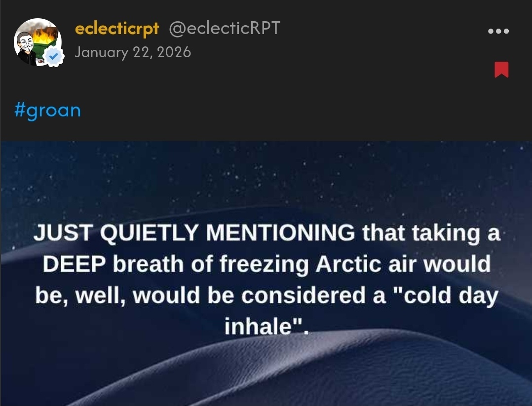The height and width of the screenshot is (406, 532).
Task: Visit the @eclecticRPT handle
Action: coord(225,29)
